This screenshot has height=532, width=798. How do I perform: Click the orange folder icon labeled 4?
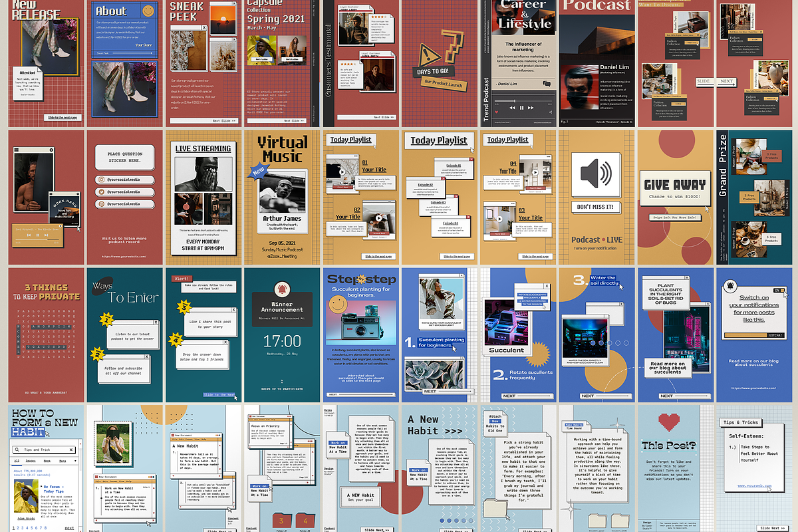tap(305, 519)
